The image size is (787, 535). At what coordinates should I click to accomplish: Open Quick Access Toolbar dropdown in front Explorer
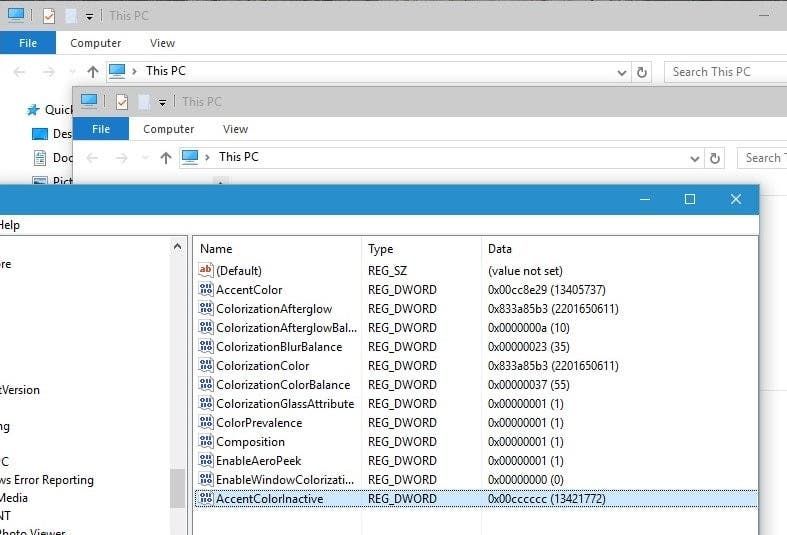coord(162,103)
